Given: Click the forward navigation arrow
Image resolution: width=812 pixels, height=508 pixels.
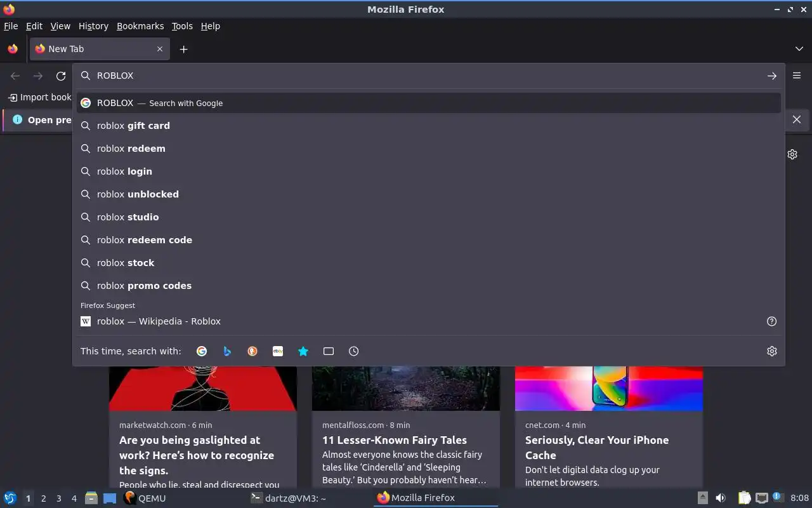Looking at the screenshot, I should (38, 76).
